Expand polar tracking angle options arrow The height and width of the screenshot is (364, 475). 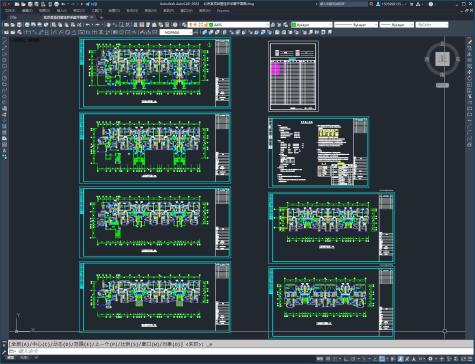[359, 359]
